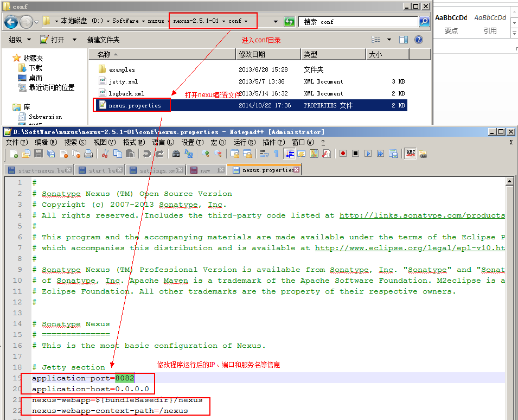
Task: Click the Print icon in Notepad++ toolbar
Action: [88, 154]
